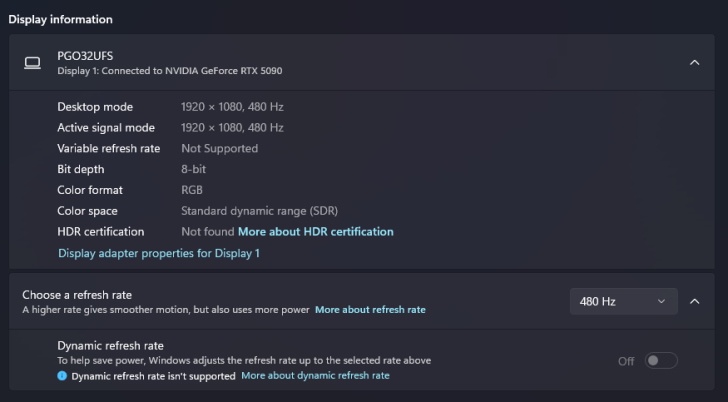
Task: Open More about refresh rate link
Action: (370, 310)
